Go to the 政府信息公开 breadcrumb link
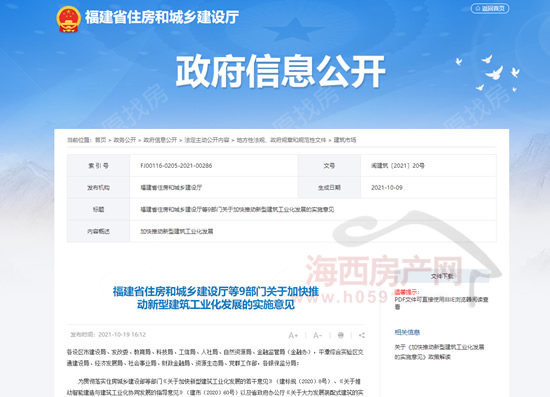The image size is (550, 397). coord(160,140)
